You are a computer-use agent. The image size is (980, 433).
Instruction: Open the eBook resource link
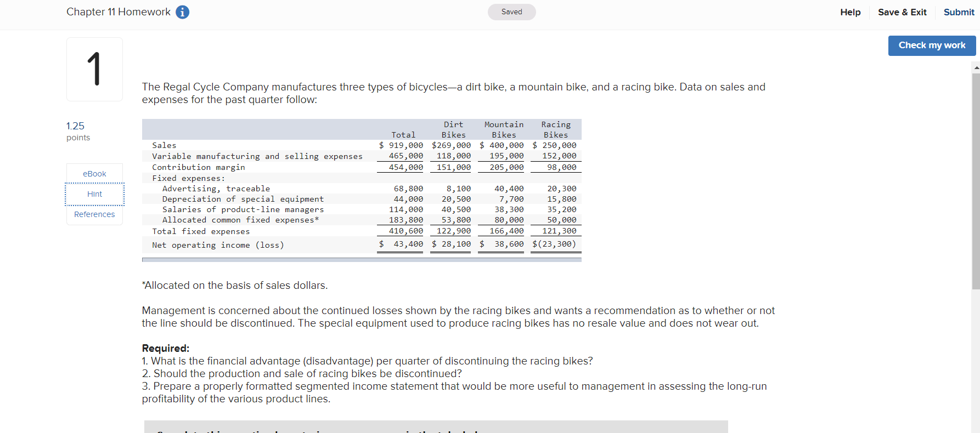click(x=94, y=174)
